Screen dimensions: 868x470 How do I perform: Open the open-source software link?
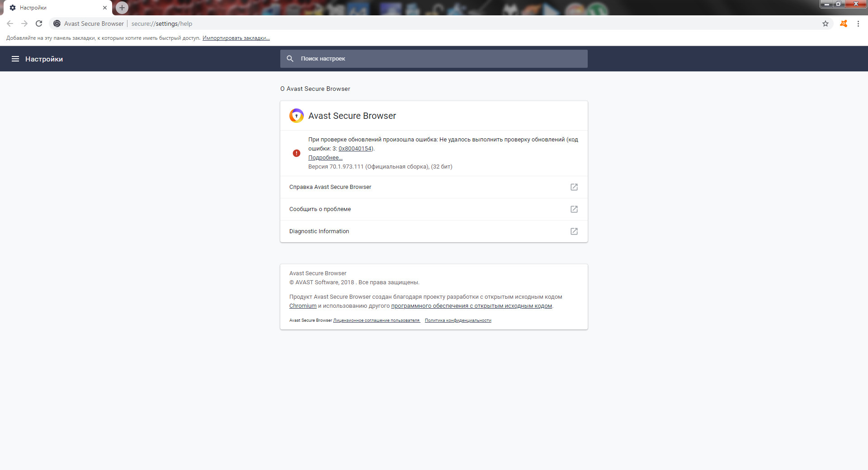(x=472, y=306)
